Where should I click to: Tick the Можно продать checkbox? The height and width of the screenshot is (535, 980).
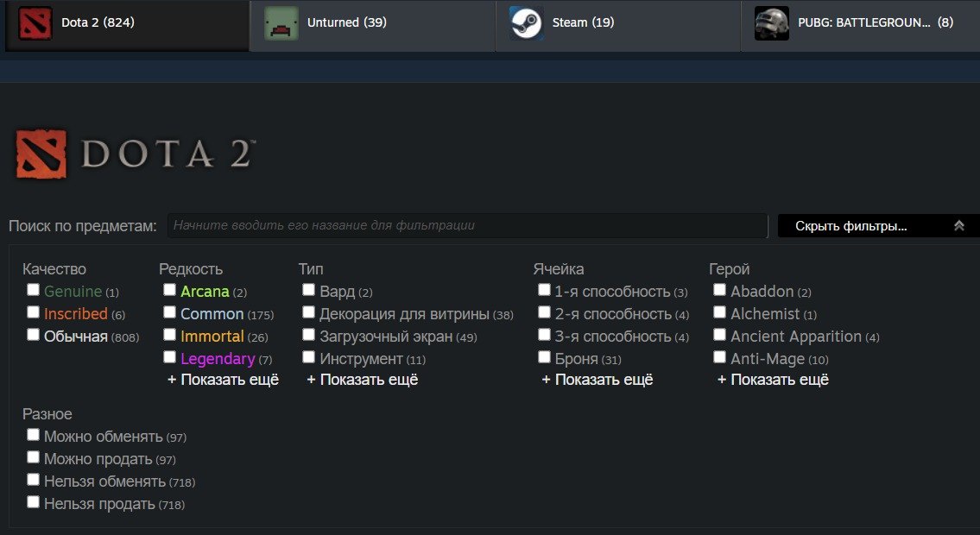(33, 457)
